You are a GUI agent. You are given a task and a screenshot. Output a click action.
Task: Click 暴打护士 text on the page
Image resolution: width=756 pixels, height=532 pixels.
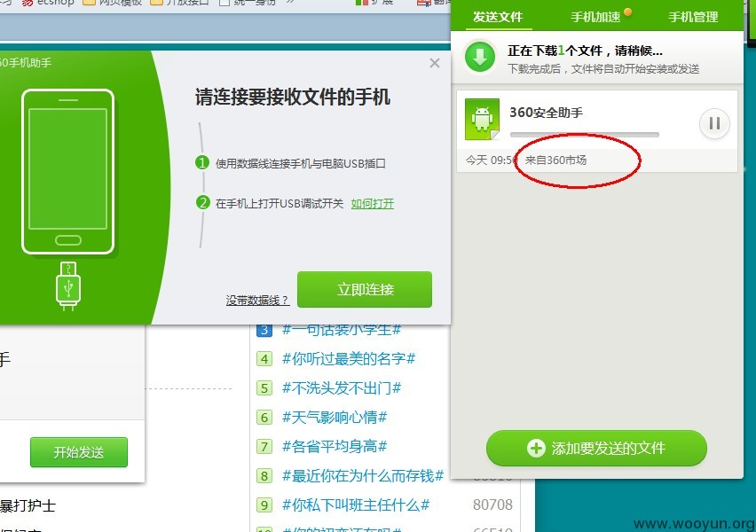coord(28,505)
